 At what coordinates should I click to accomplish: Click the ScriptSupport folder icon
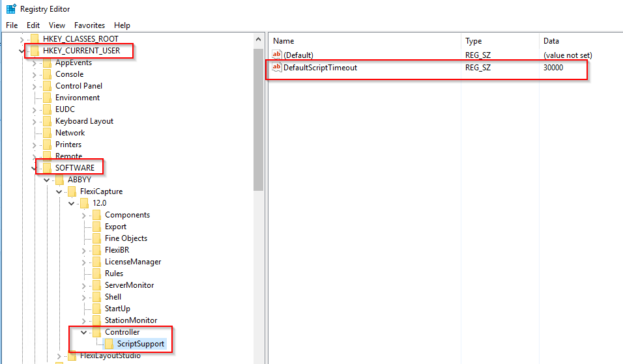pyautogui.click(x=109, y=343)
